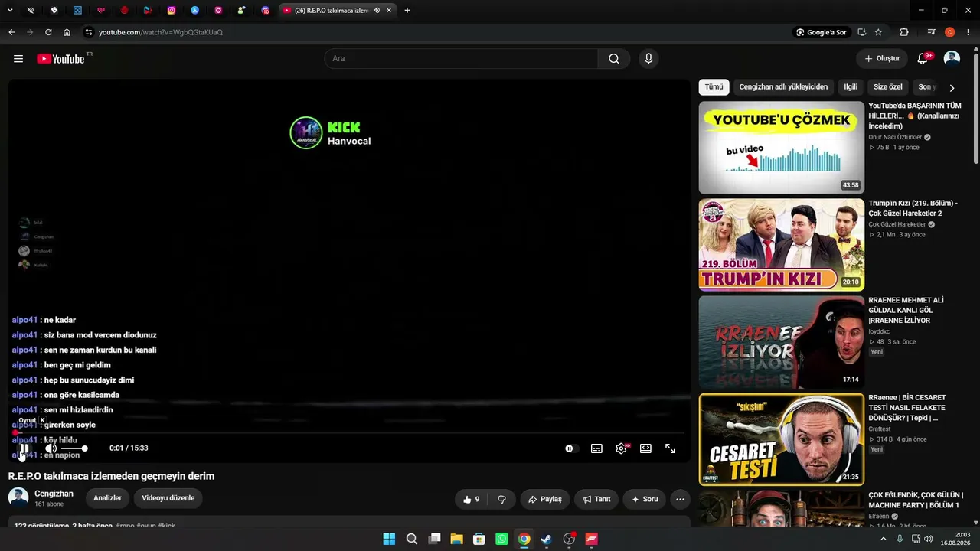Open the tab search dropdown arrow

pos(10,10)
